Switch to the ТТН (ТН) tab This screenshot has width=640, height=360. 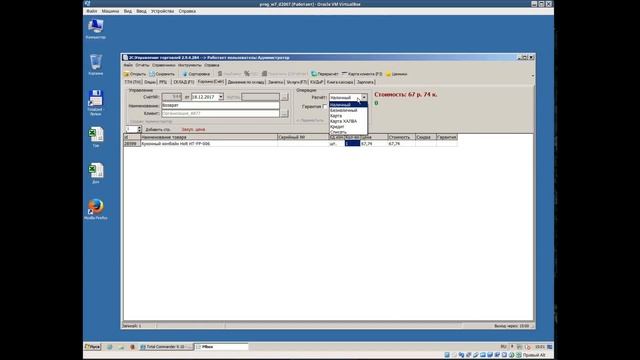(x=133, y=82)
